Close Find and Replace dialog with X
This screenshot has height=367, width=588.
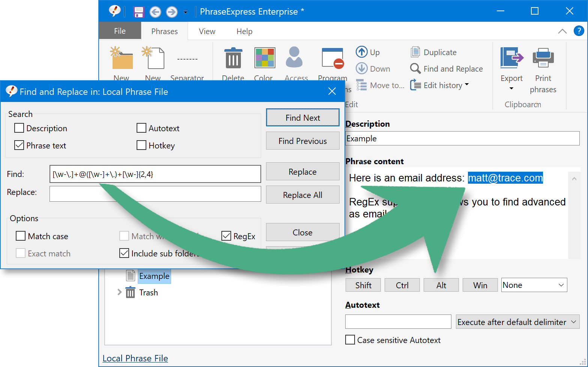[x=332, y=91]
